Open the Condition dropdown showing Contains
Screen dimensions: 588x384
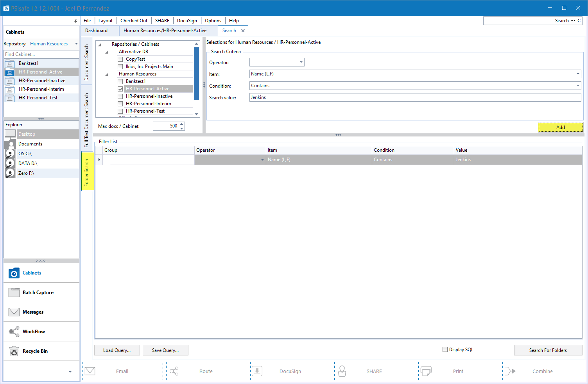578,85
